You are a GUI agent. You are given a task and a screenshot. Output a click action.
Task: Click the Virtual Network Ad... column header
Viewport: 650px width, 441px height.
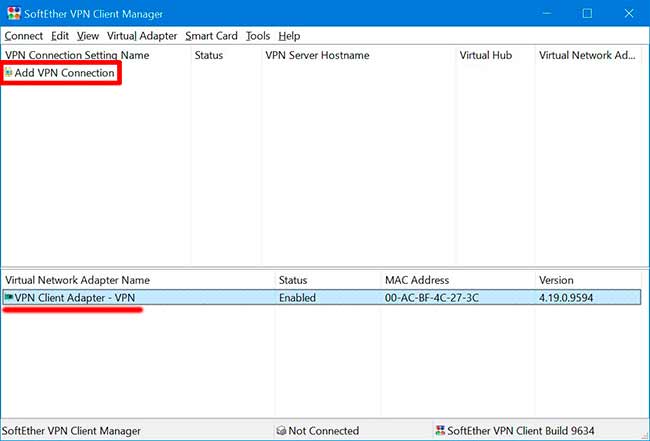pos(588,55)
